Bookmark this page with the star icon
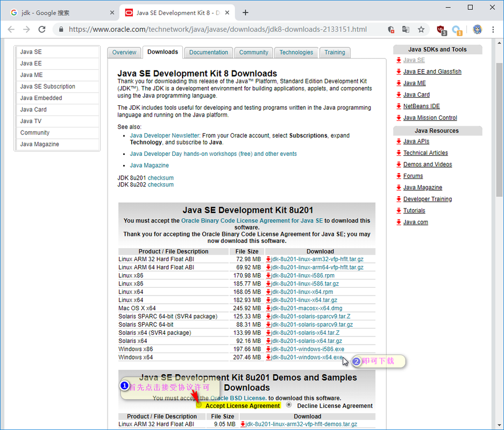504x430 pixels. point(421,30)
